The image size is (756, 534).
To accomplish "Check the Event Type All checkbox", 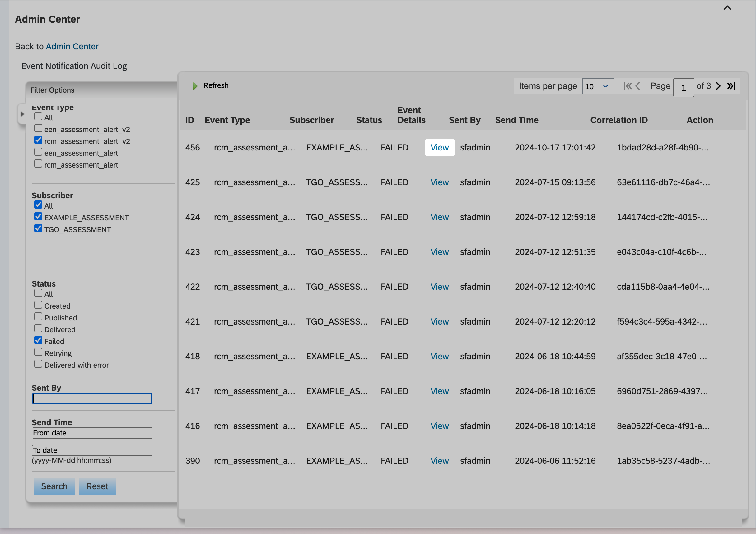I will [38, 117].
